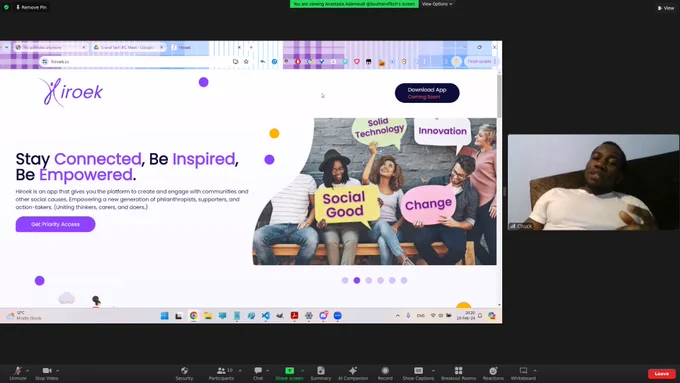Open the taskbar clock and date
The image size is (680, 383).
466,315
